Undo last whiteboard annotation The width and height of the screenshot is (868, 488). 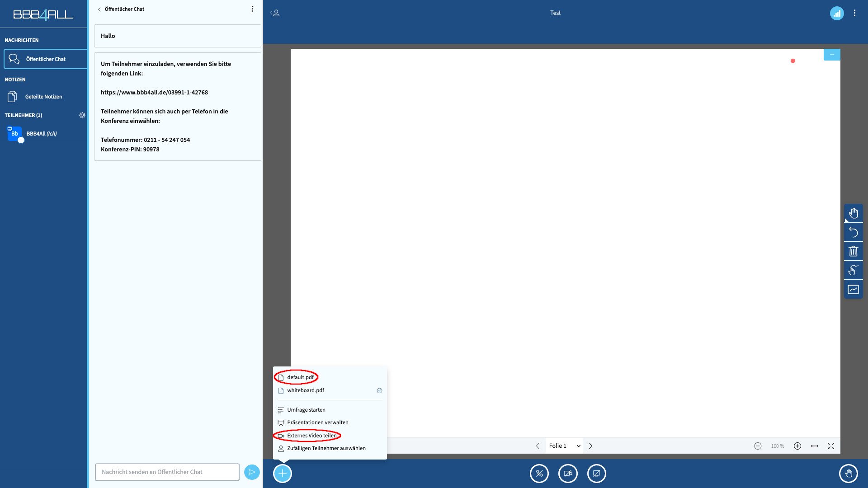[854, 232]
